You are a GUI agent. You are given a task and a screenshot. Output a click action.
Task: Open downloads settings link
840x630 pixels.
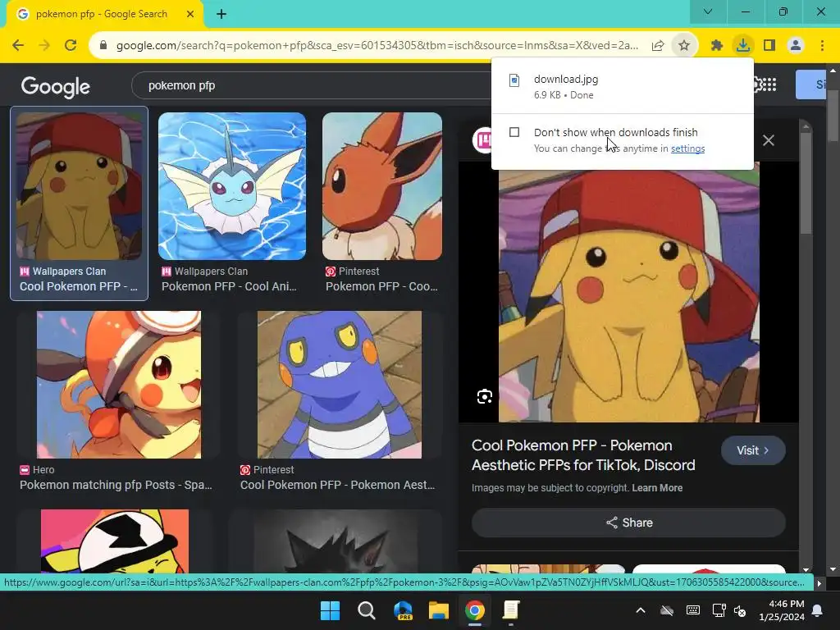[687, 148]
